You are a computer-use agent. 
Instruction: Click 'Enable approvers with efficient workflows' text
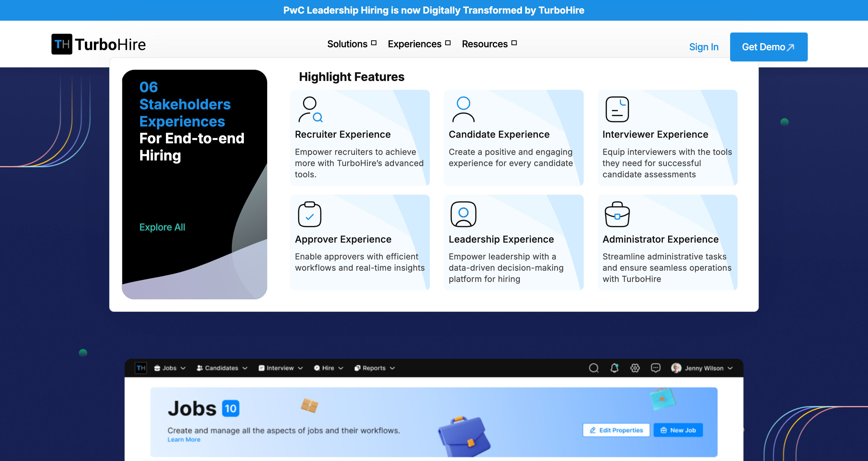click(360, 262)
